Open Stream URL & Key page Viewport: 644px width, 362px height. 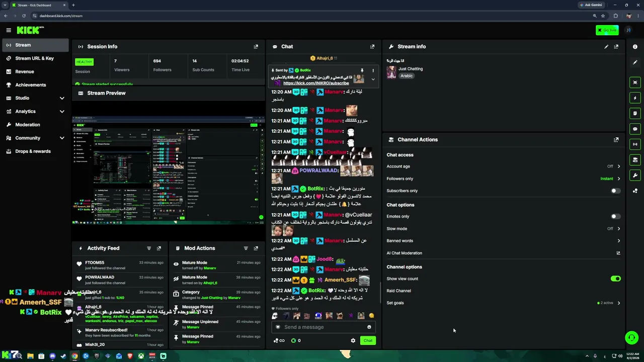[34, 58]
